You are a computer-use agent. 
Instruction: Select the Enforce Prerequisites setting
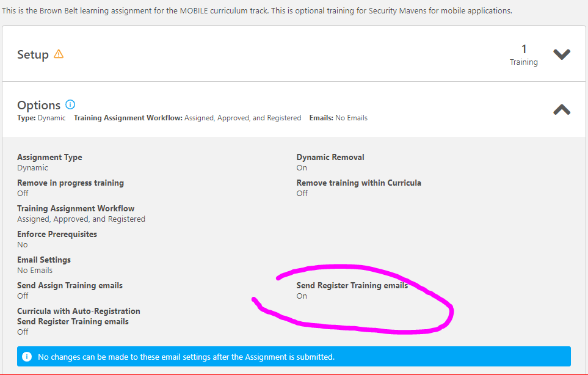[57, 234]
